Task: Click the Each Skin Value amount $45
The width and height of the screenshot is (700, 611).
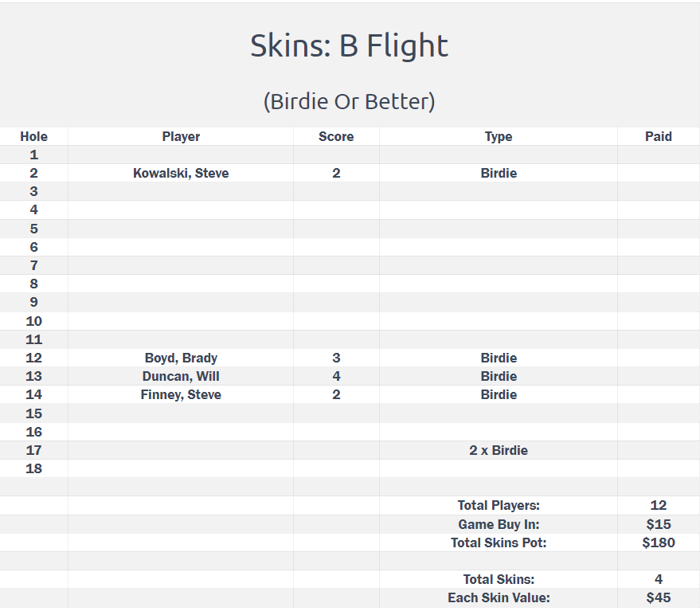Action: coord(659,597)
